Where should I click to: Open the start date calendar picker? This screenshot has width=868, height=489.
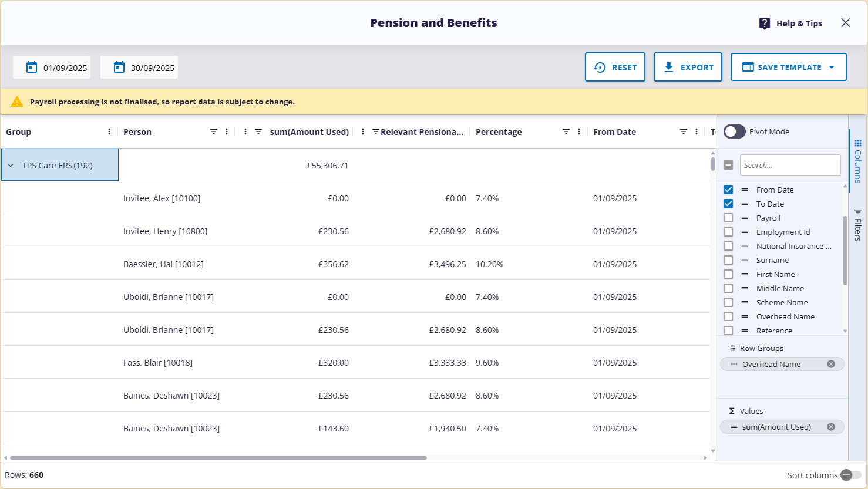(32, 68)
